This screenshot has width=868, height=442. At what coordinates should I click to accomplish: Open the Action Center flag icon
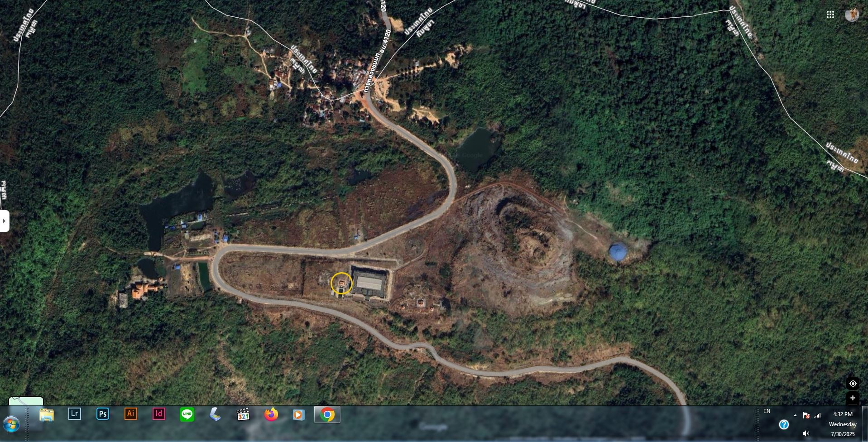[x=806, y=415]
